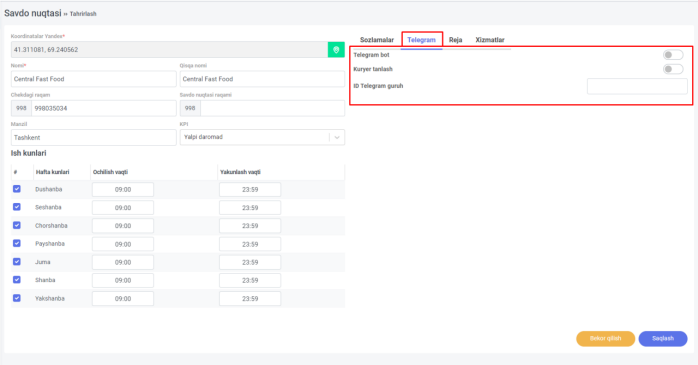The width and height of the screenshot is (698, 365).
Task: Click the Nomi field Central Fast Food
Action: (93, 79)
